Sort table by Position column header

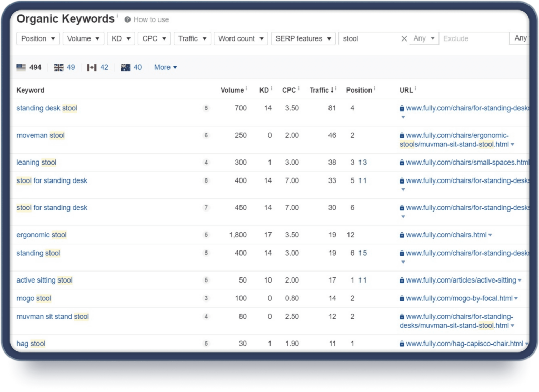click(x=359, y=90)
